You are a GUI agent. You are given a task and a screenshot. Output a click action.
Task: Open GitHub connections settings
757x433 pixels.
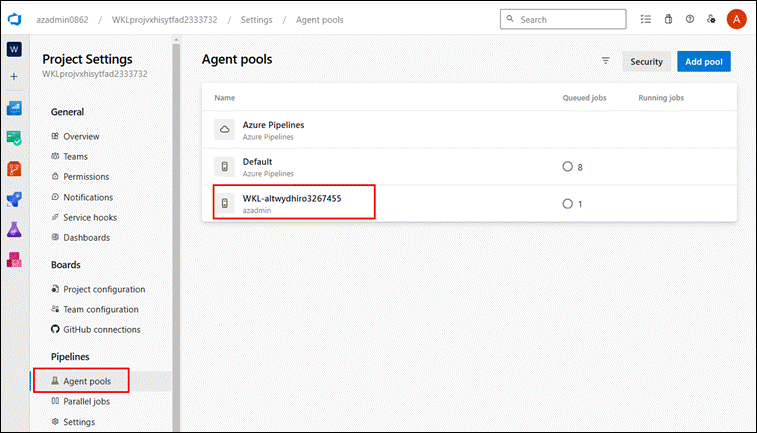[96, 330]
